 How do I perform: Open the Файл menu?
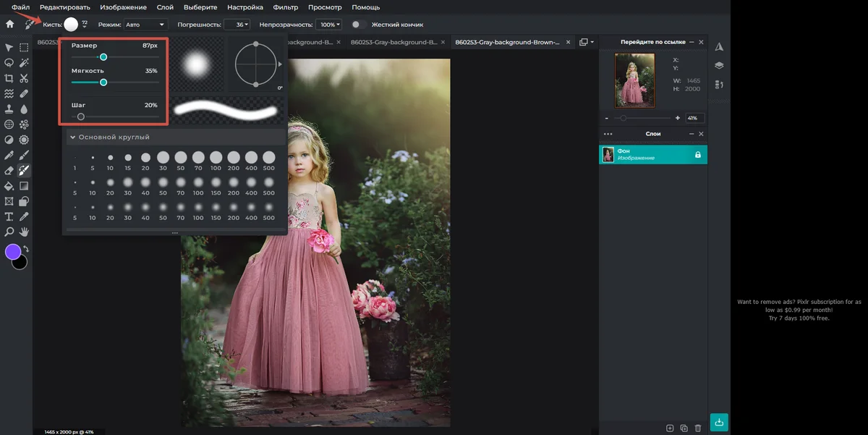tap(20, 7)
